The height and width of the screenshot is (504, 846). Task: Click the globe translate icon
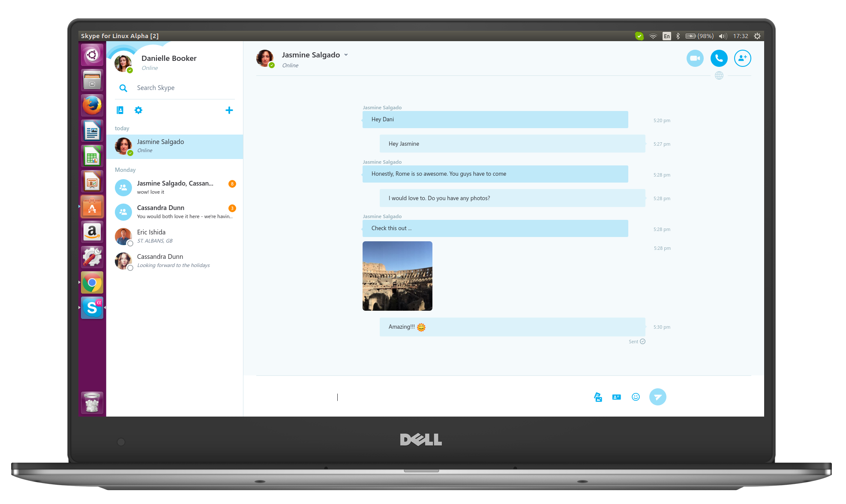point(720,75)
